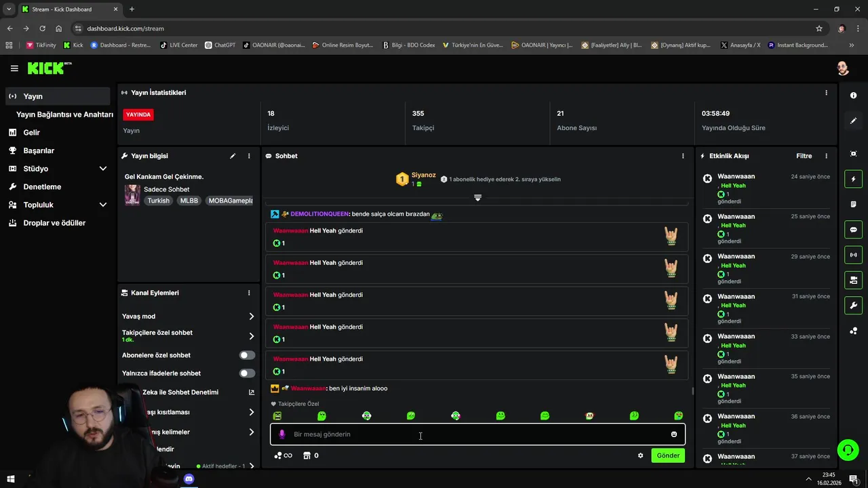Click the green Gönder button
Viewport: 868px width, 488px height.
point(668,455)
